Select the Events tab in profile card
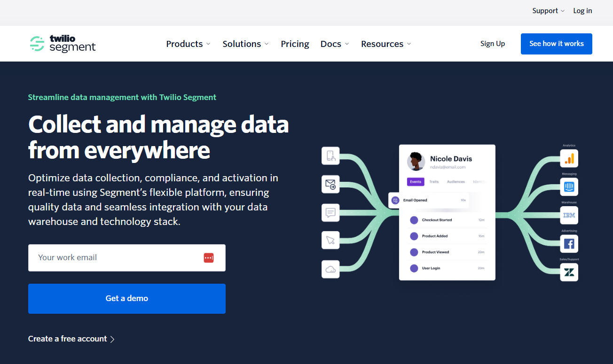Image resolution: width=613 pixels, height=364 pixels. tap(416, 182)
